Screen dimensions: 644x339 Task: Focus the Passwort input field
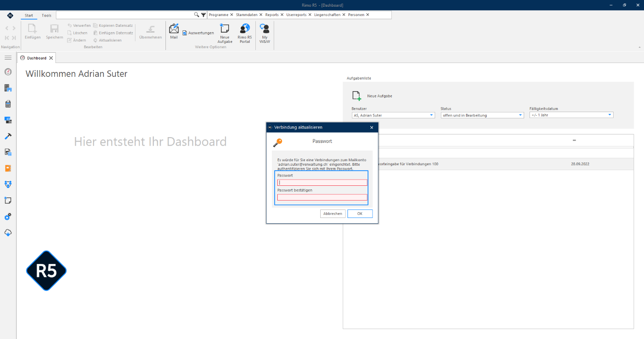pyautogui.click(x=322, y=183)
